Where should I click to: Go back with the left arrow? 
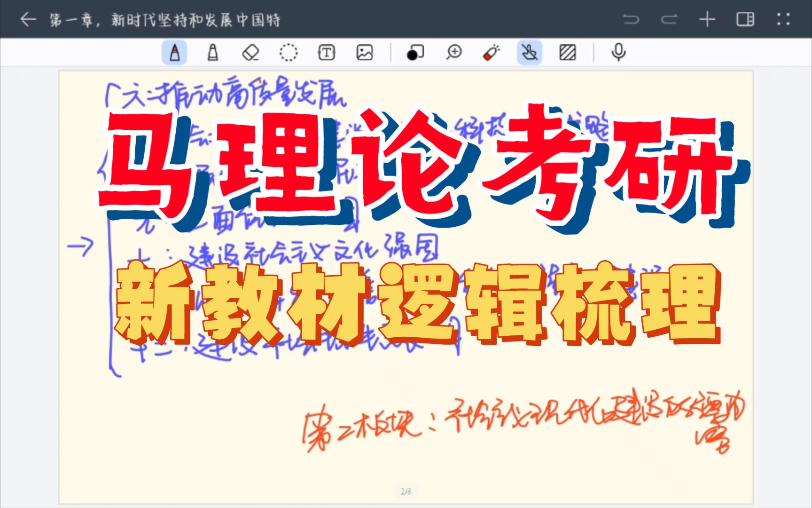pos(28,19)
